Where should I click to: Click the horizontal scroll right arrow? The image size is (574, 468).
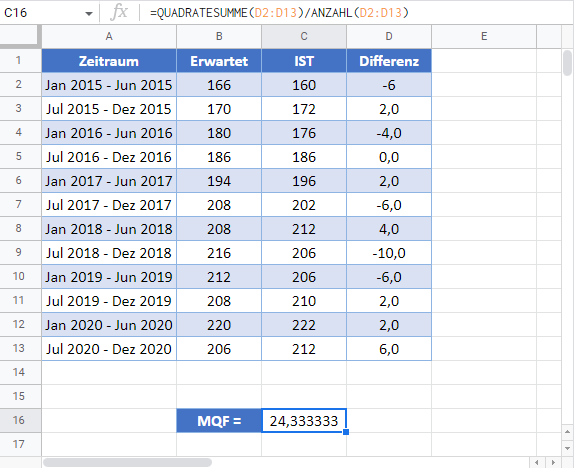point(554,462)
